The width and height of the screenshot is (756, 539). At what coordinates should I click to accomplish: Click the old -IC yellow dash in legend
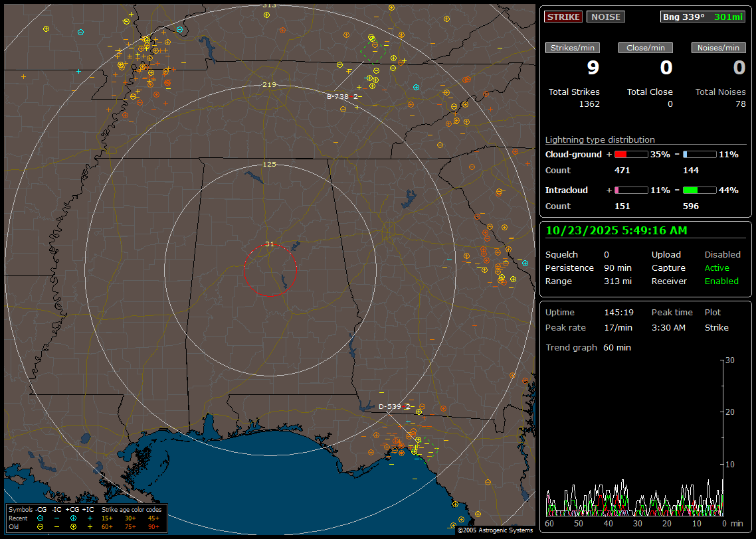[56, 526]
